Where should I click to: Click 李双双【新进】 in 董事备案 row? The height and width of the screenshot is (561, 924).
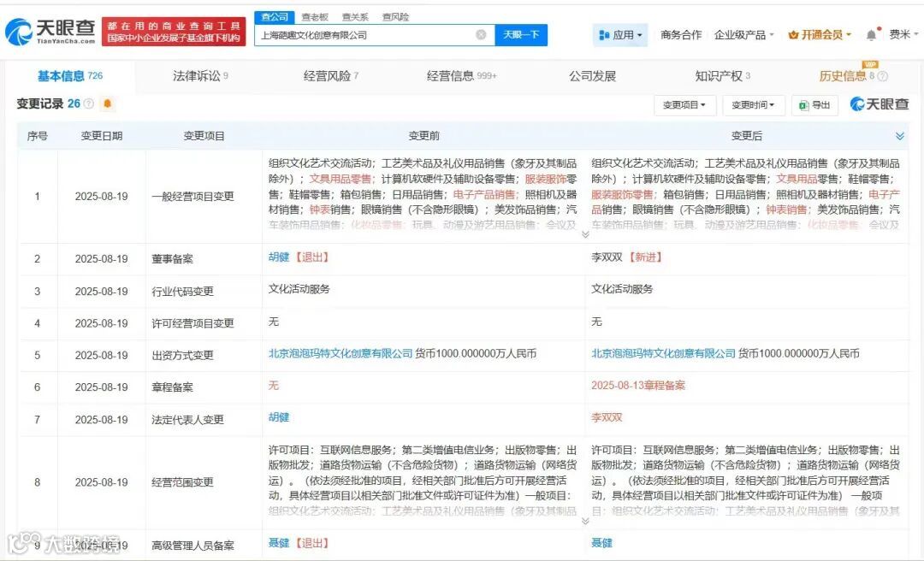pyautogui.click(x=628, y=257)
